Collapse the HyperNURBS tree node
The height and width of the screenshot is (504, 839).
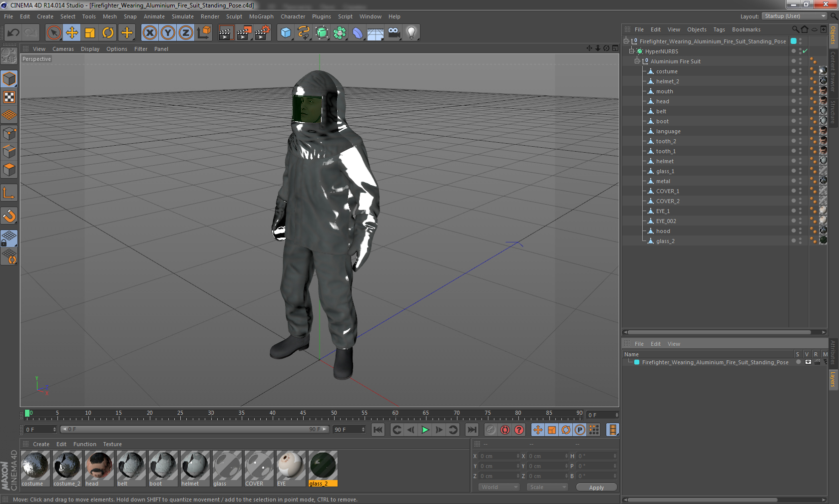tap(631, 51)
